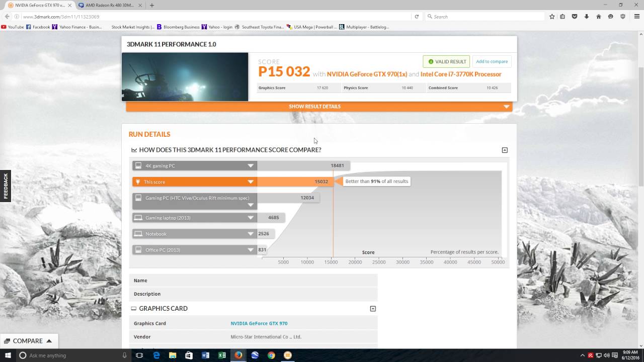Click the benchmark scene thumbnail image
The height and width of the screenshot is (362, 644).
pos(185,77)
